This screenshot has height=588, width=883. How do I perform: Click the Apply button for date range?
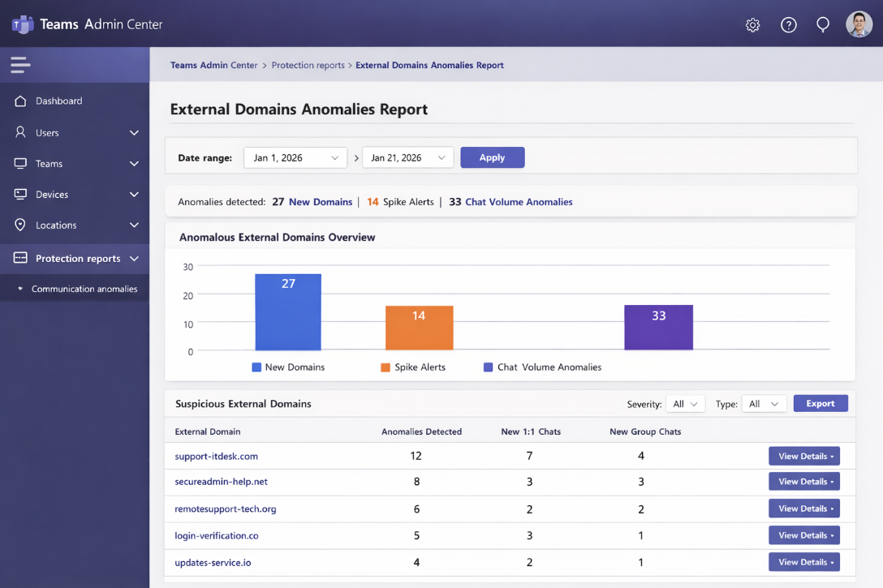492,157
